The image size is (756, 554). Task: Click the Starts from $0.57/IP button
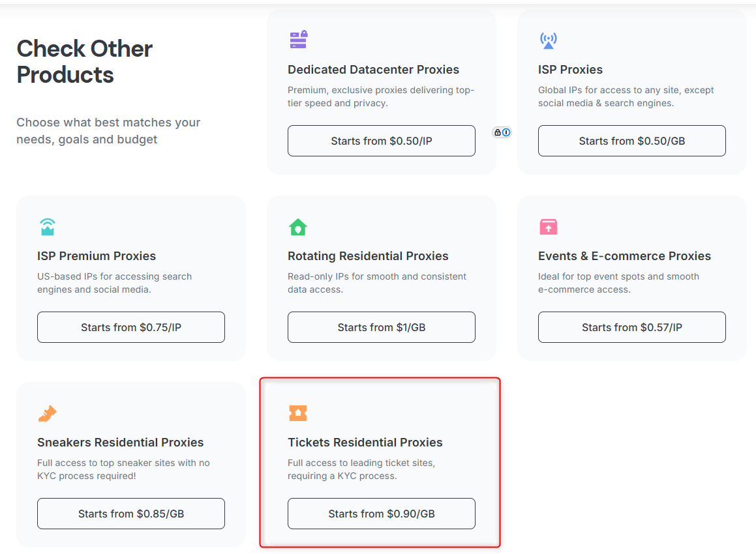pos(631,327)
